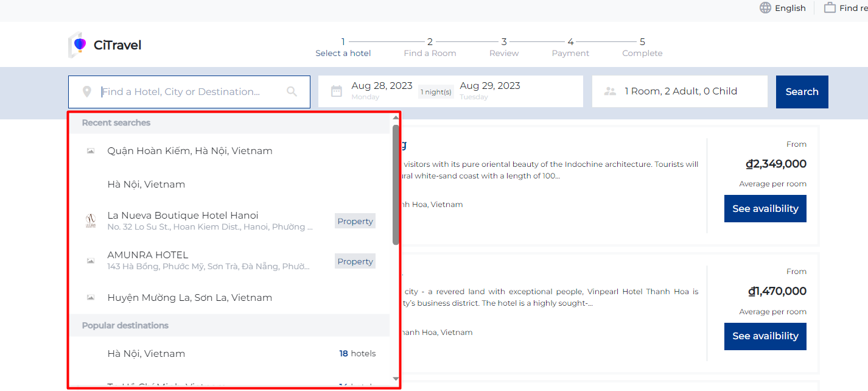
Task: Click See availability for ₫2,349,000 hotel
Action: click(x=765, y=209)
